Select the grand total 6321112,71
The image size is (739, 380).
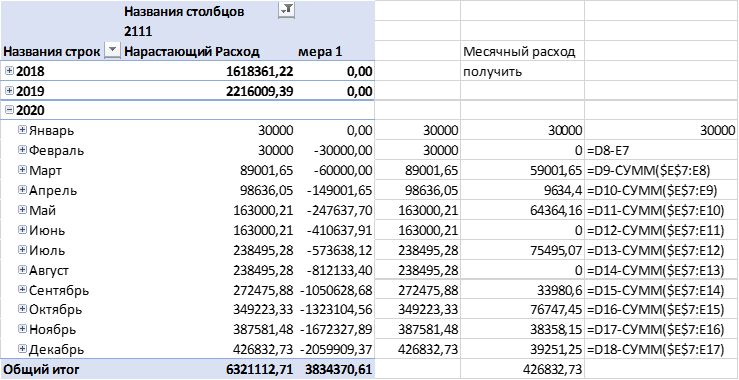pos(260,370)
